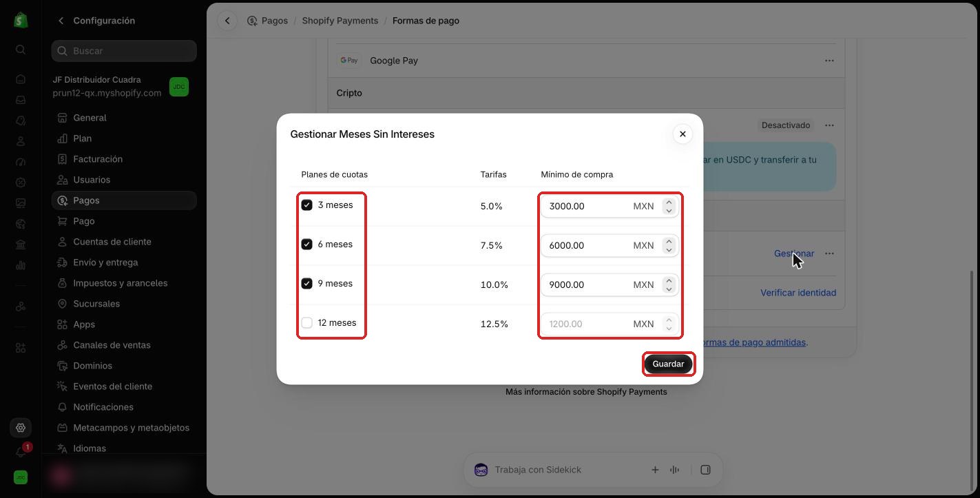This screenshot has height=498, width=980.
Task: Toggle the side panel icon in the Sidekick bar
Action: pyautogui.click(x=705, y=470)
